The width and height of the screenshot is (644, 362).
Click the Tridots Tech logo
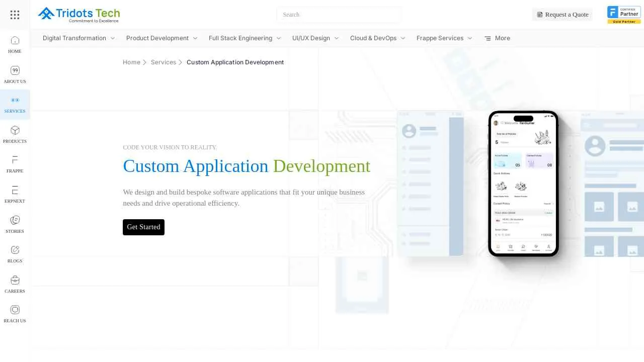pos(79,15)
